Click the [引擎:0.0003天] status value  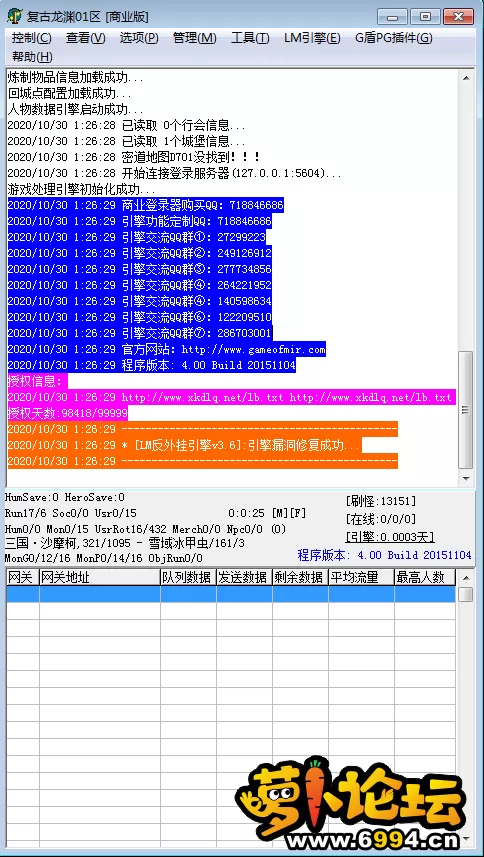390,537
